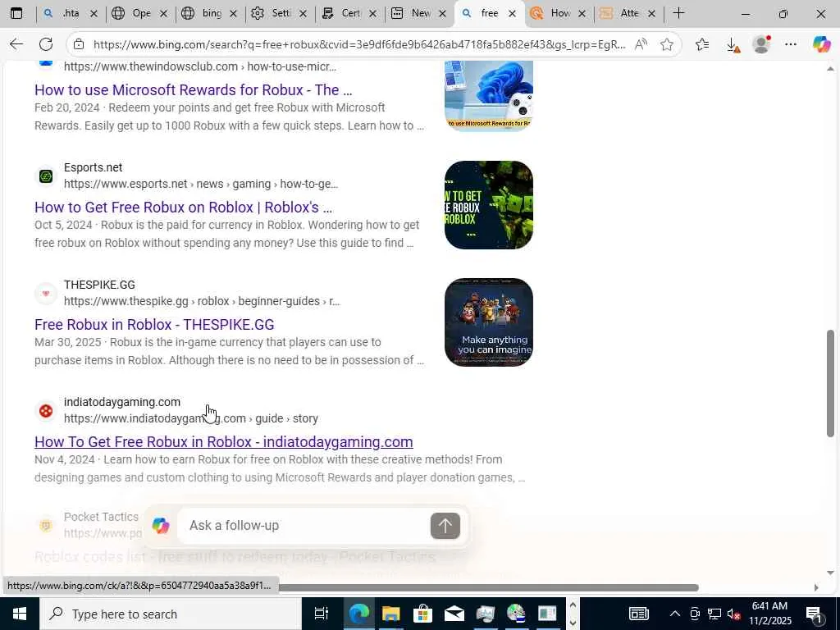
Task: Click indiatodaygaming.com red favicon
Action: pos(46,411)
